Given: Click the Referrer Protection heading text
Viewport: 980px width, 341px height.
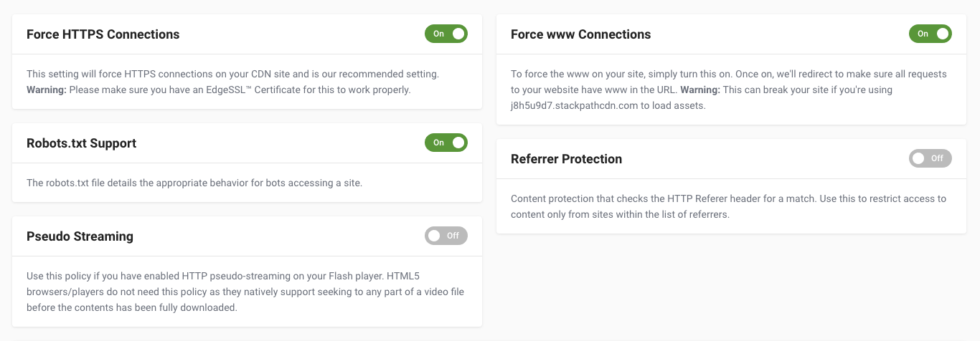Looking at the screenshot, I should click(x=567, y=159).
